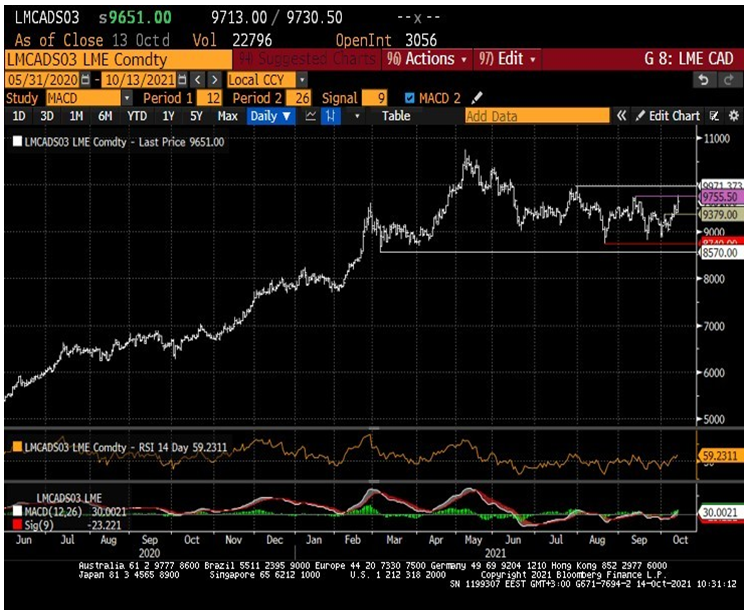This screenshot has width=749, height=616.
Task: Select the 5Y time range tab
Action: coord(196,116)
